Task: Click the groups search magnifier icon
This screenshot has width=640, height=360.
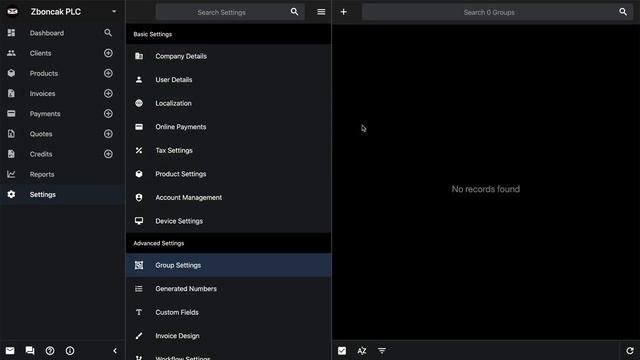Action: (x=623, y=12)
